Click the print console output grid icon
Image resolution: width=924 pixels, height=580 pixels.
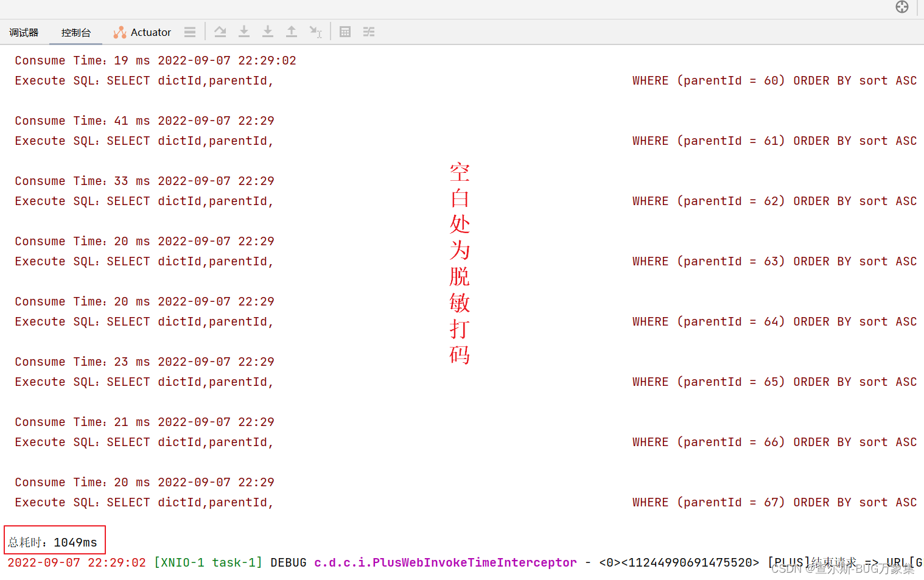tap(345, 32)
